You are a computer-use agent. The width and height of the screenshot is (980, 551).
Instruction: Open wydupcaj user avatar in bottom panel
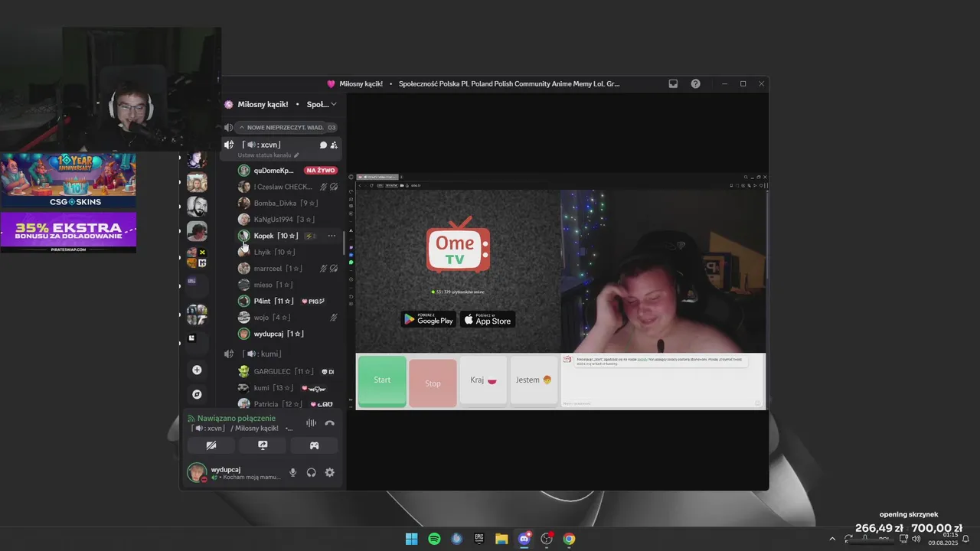pos(197,472)
